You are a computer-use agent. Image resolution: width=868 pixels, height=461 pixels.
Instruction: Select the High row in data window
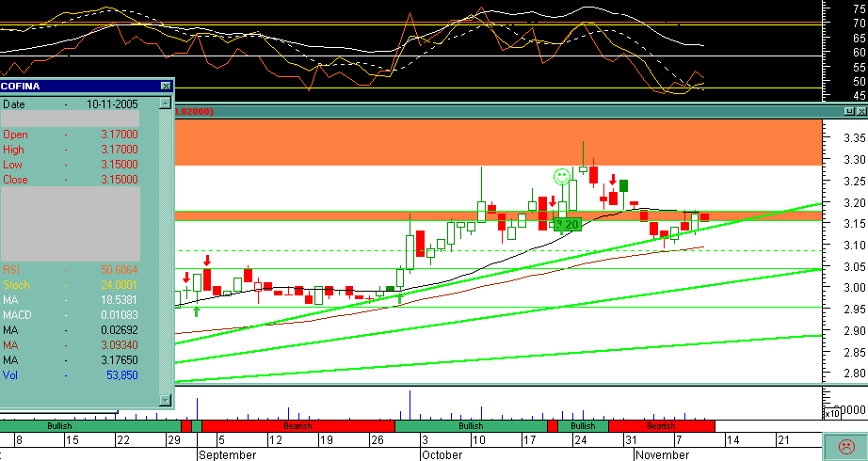click(71, 150)
